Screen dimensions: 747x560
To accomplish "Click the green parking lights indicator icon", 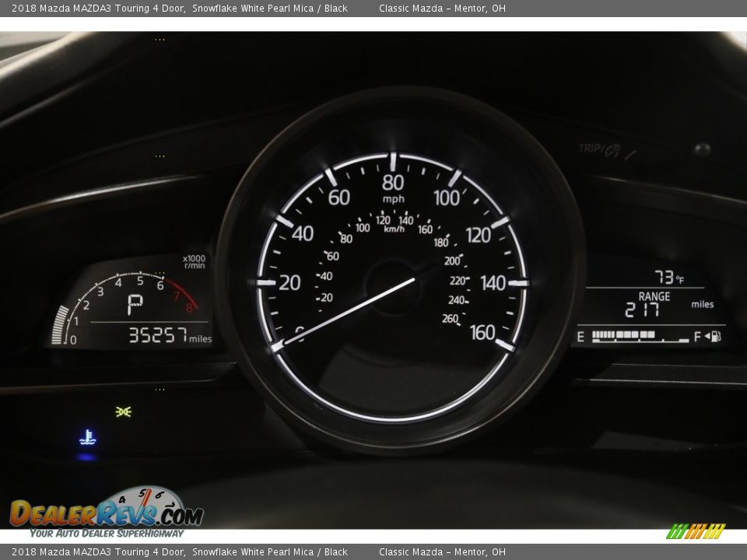I will pyautogui.click(x=123, y=411).
